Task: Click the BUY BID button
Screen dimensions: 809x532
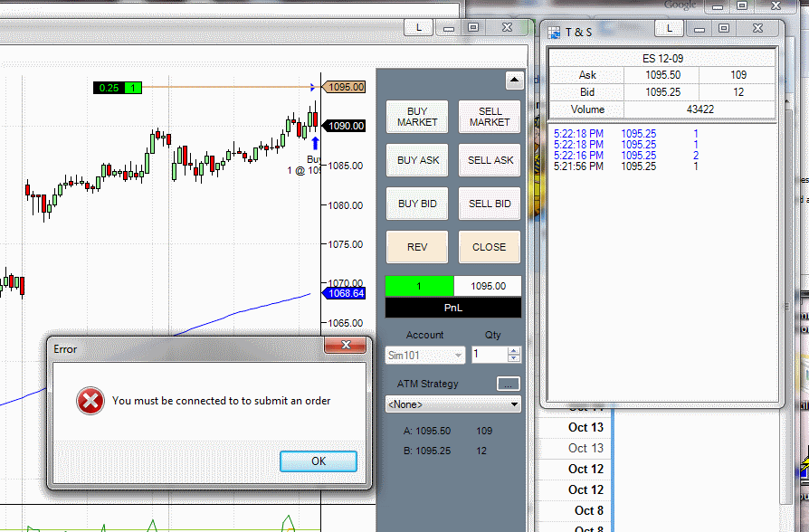Action: (x=417, y=204)
